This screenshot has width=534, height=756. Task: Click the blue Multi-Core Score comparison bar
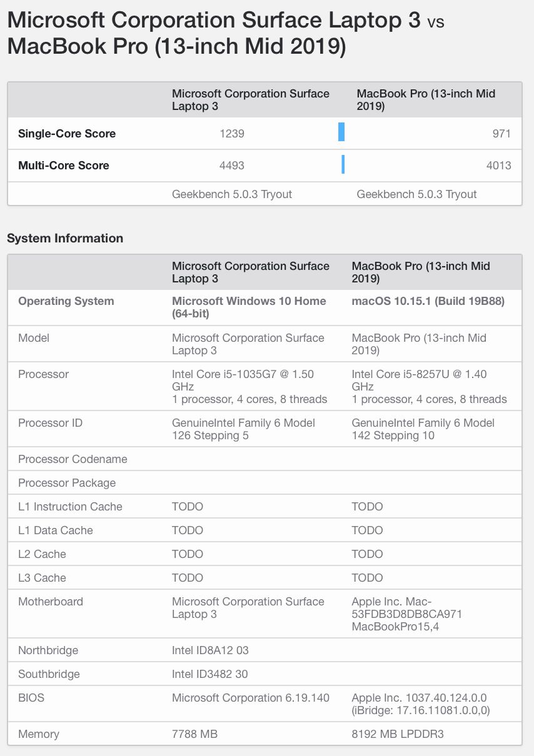(343, 164)
